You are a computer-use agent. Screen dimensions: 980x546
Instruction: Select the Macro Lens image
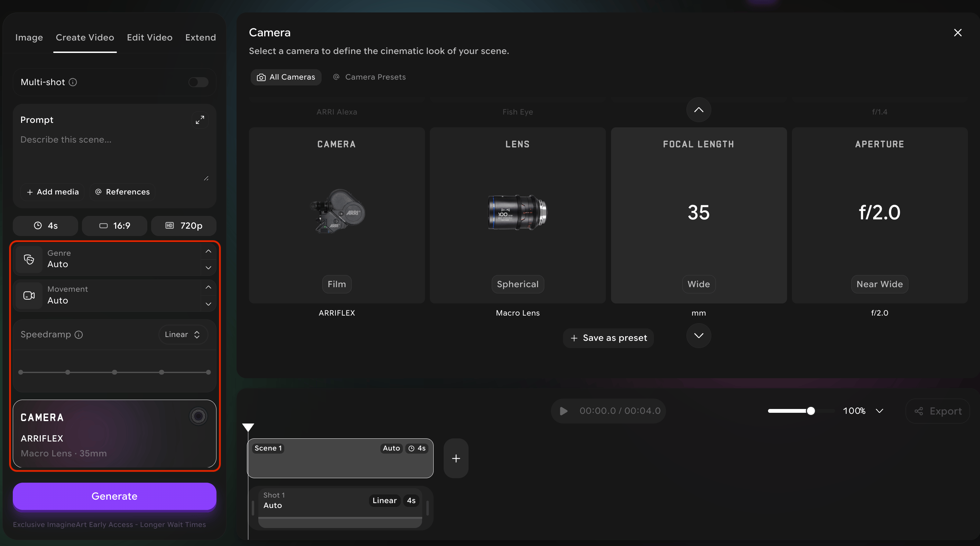coord(517,212)
